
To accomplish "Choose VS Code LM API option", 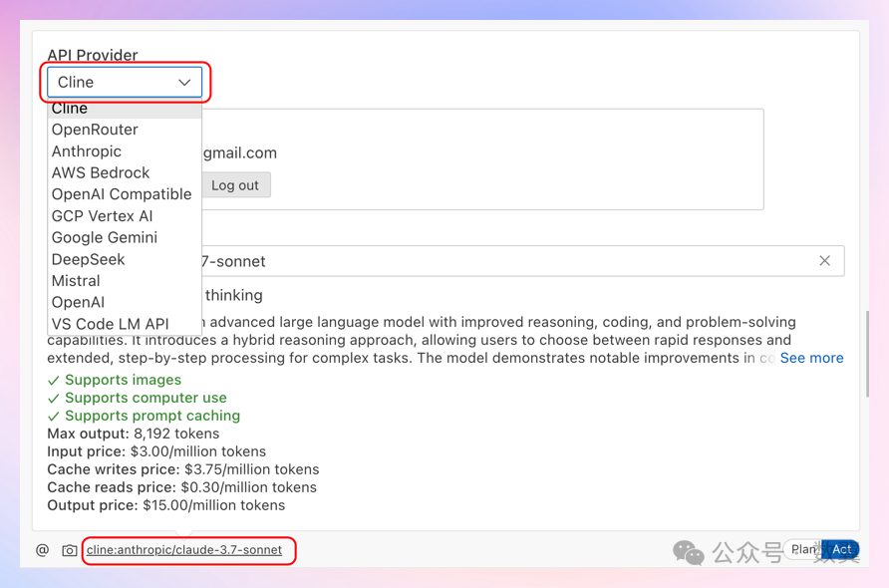I will coord(125,324).
